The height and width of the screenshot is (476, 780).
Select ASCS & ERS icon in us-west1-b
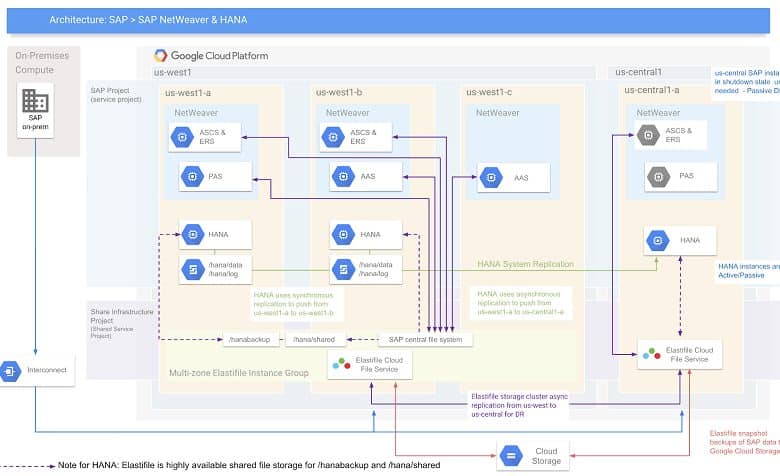(x=333, y=137)
